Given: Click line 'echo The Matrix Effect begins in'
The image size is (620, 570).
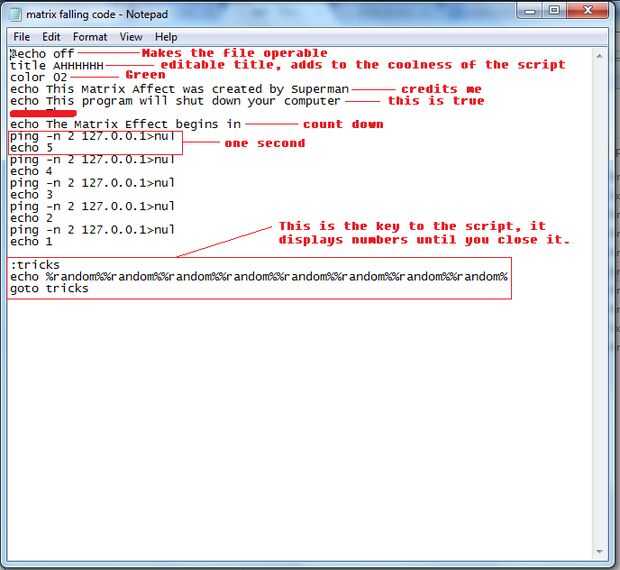Looking at the screenshot, I should pyautogui.click(x=125, y=124).
